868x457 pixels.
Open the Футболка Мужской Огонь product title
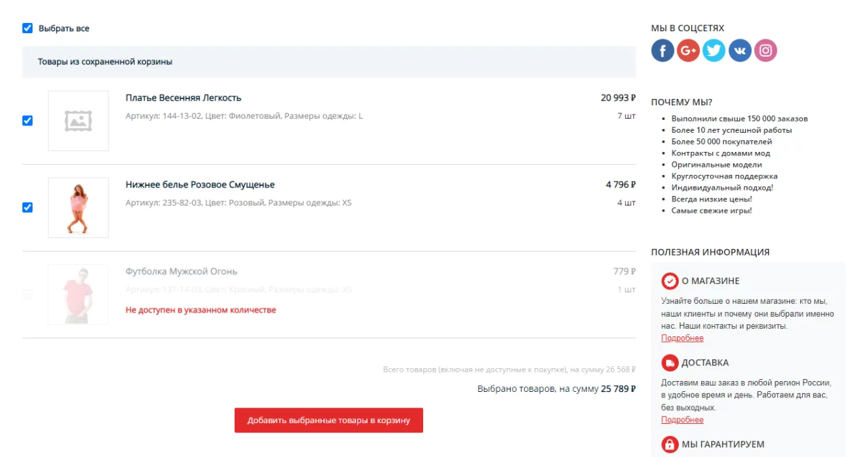[181, 271]
